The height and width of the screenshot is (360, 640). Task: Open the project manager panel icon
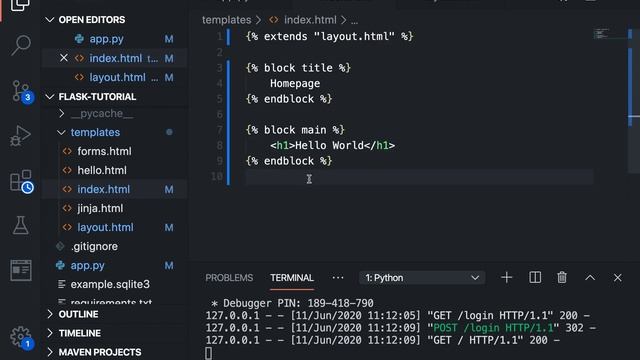pos(20,270)
